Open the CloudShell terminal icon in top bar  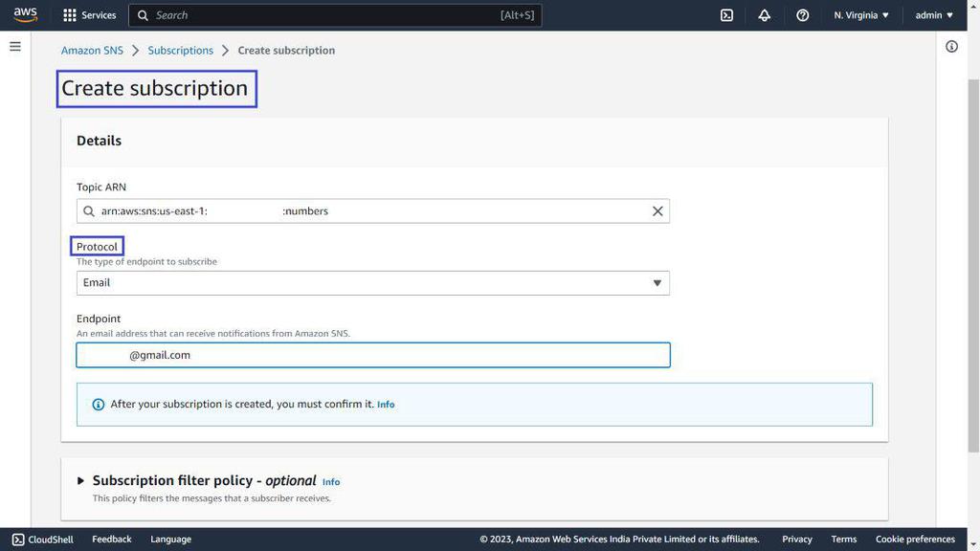pyautogui.click(x=726, y=15)
